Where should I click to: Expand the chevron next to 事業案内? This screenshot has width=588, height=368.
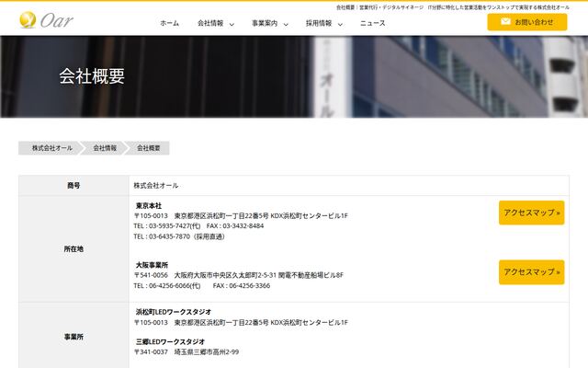click(286, 24)
